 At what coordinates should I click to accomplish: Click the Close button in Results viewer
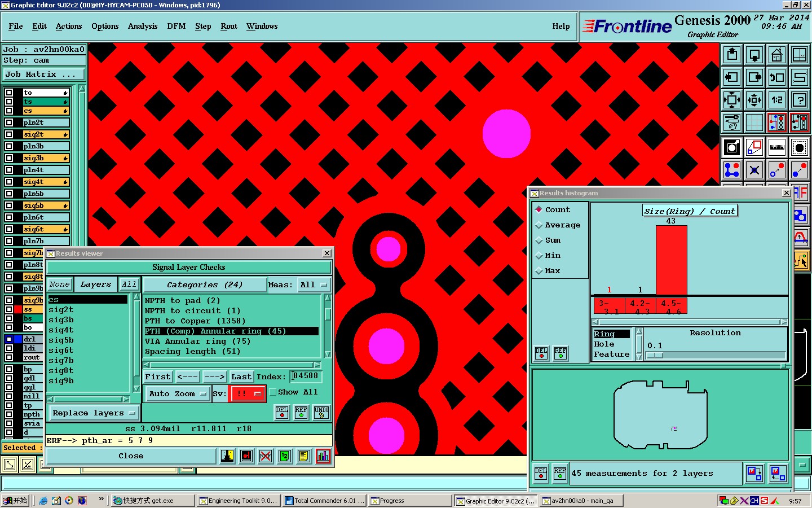pos(131,456)
